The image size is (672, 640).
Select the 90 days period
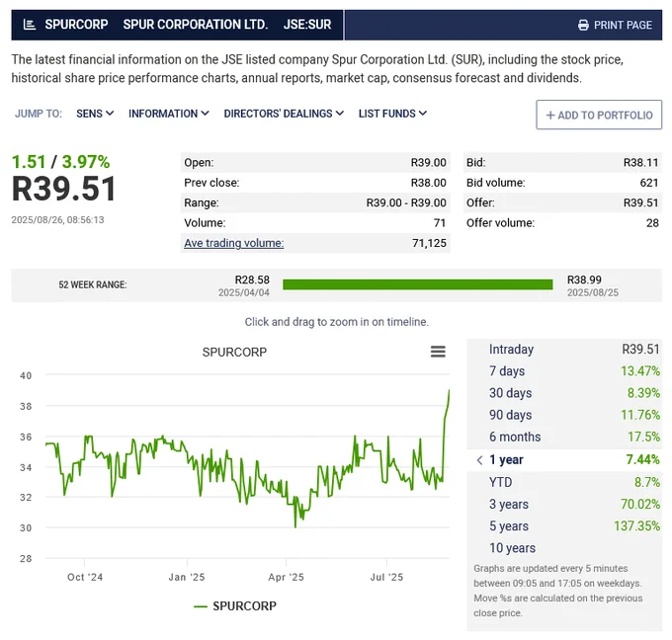tap(564, 415)
